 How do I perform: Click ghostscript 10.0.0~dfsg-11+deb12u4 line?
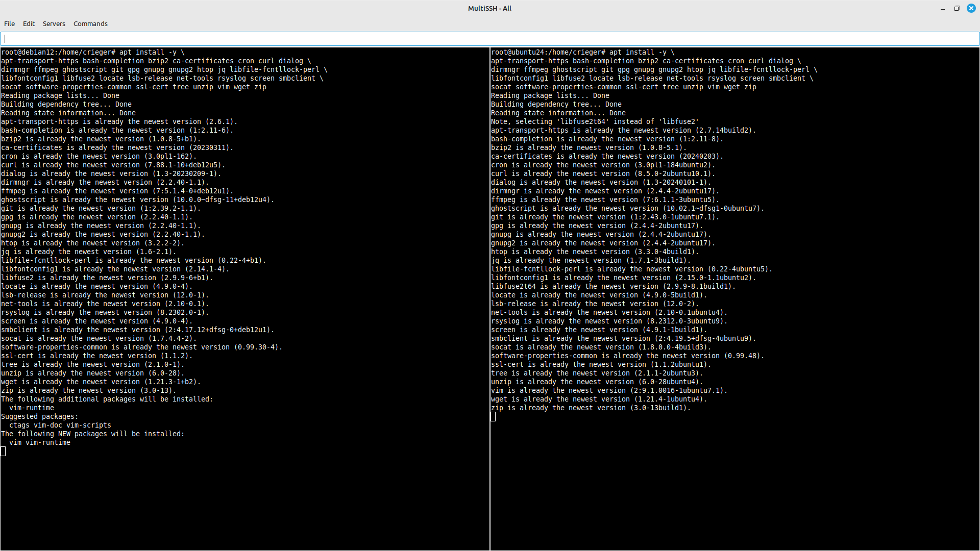(138, 199)
